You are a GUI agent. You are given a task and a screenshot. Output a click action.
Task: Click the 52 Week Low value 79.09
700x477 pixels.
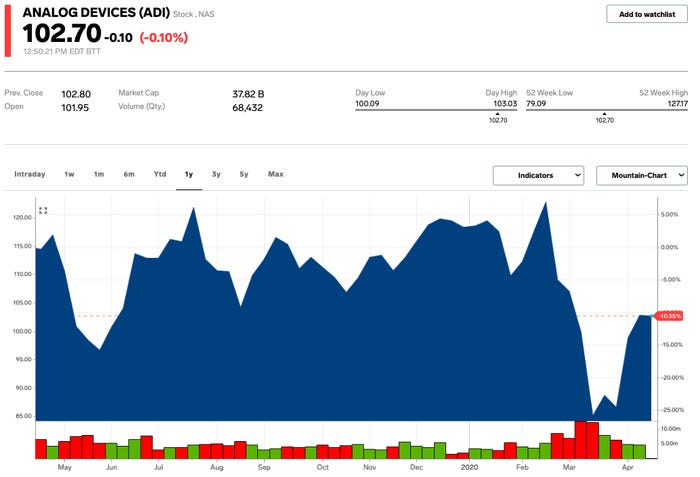536,104
